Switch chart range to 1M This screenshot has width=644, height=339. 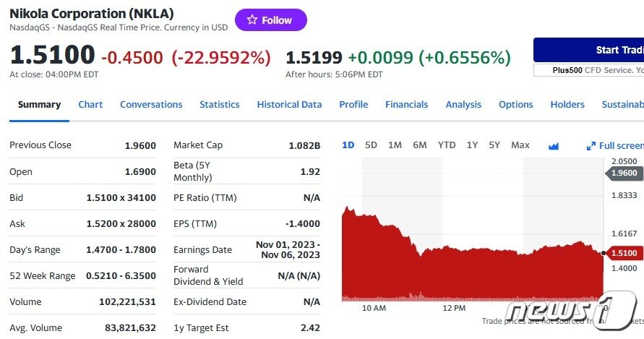click(395, 145)
